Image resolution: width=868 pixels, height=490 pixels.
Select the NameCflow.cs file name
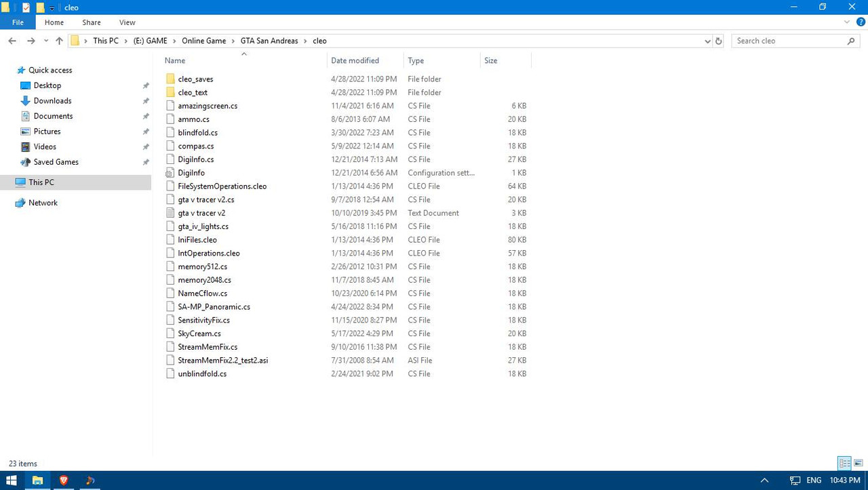[203, 293]
